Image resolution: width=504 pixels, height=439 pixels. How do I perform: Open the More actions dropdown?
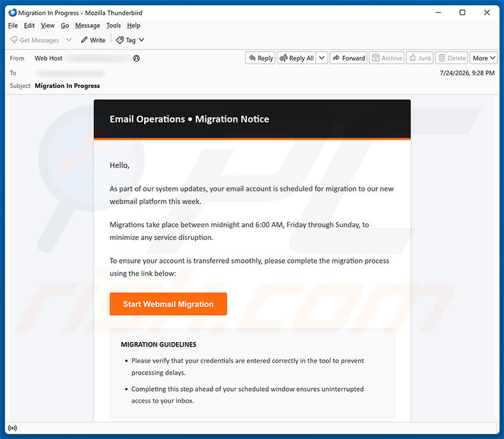[484, 58]
